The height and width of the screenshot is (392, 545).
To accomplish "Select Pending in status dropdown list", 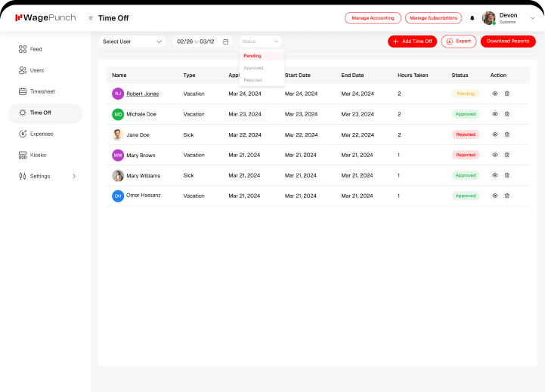I will click(252, 56).
